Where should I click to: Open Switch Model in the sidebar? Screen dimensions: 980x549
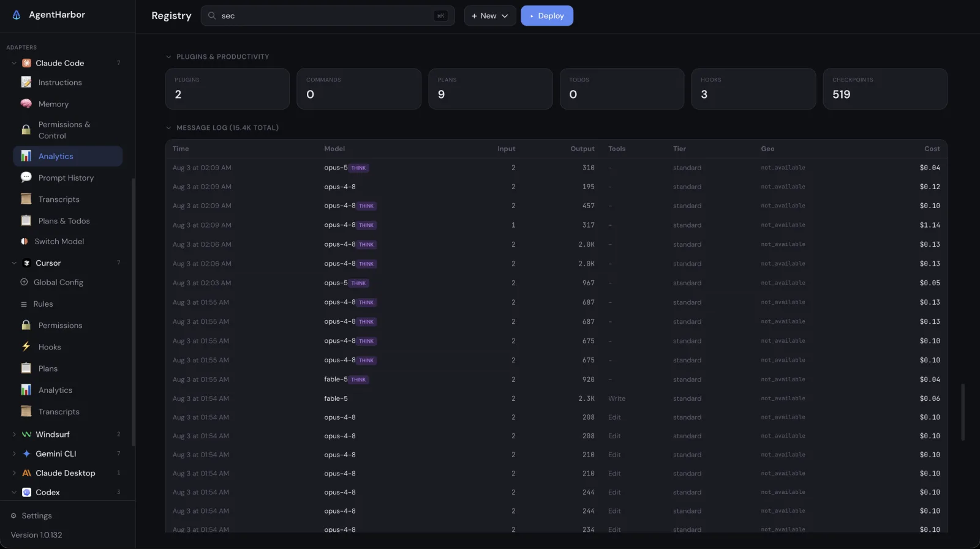[x=59, y=241]
